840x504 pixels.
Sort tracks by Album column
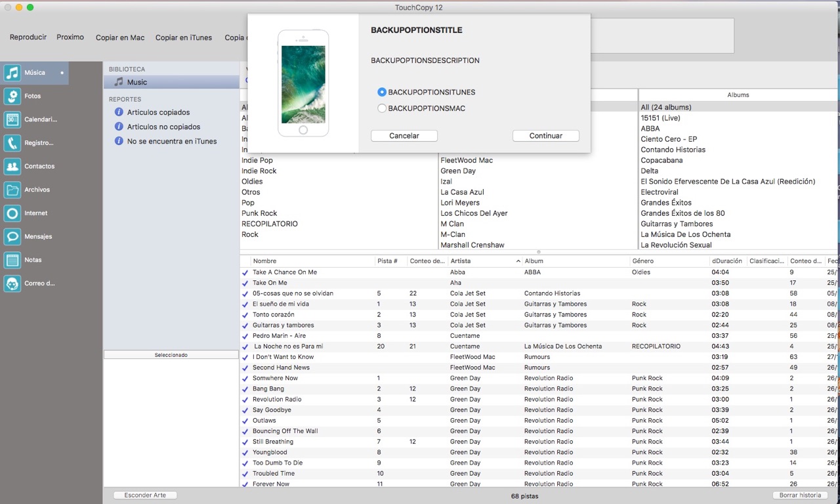(576, 261)
